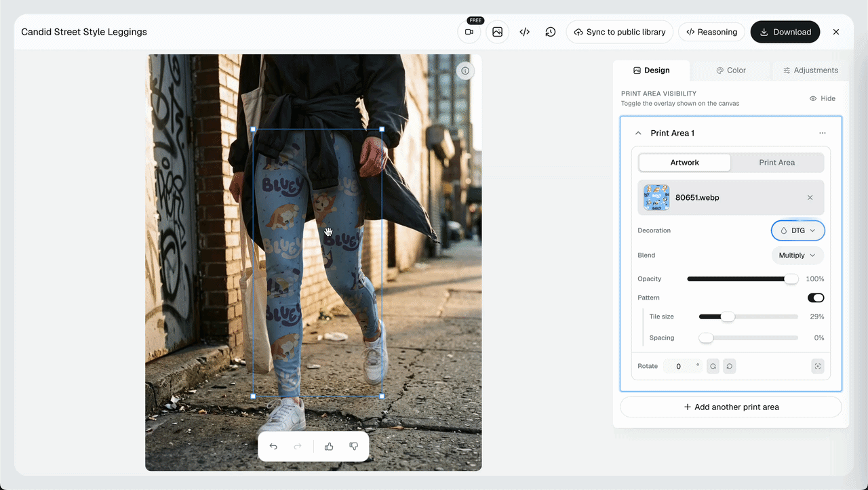Click Add another print area

tap(731, 407)
